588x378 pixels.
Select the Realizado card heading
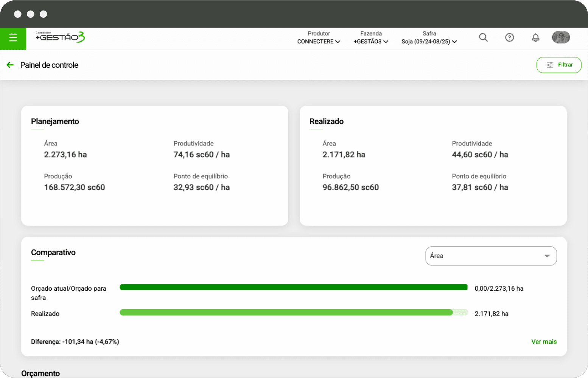[326, 121]
